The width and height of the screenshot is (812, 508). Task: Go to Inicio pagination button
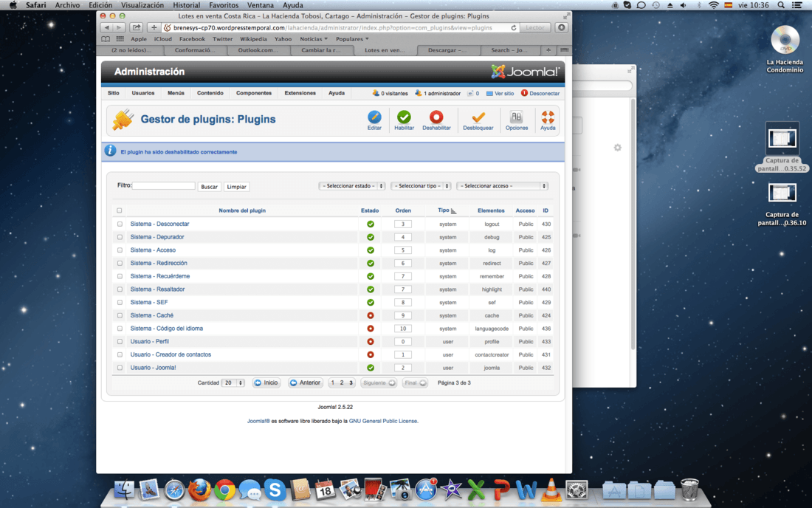click(x=266, y=382)
